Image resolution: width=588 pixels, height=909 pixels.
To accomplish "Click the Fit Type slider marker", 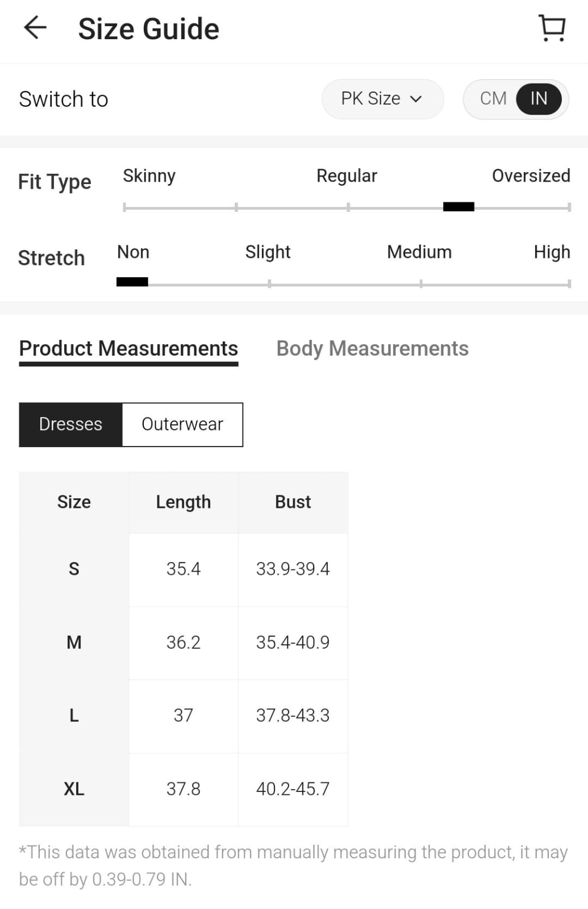I will [458, 207].
